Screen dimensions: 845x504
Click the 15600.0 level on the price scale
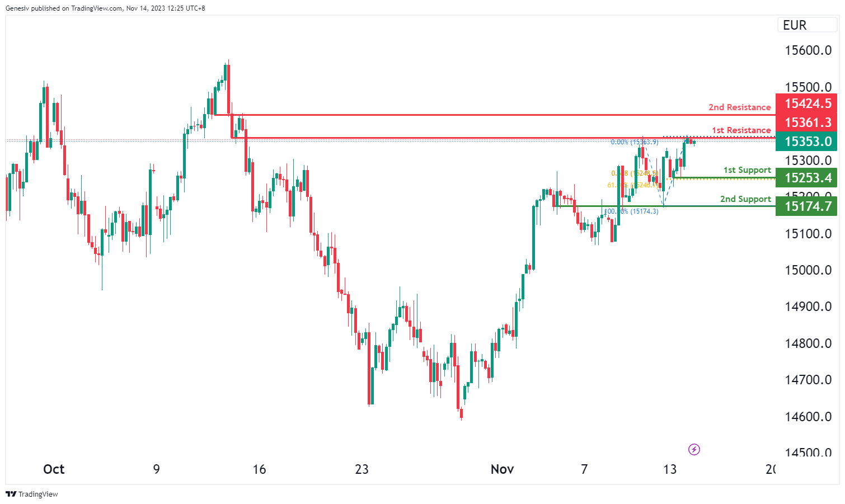[808, 50]
